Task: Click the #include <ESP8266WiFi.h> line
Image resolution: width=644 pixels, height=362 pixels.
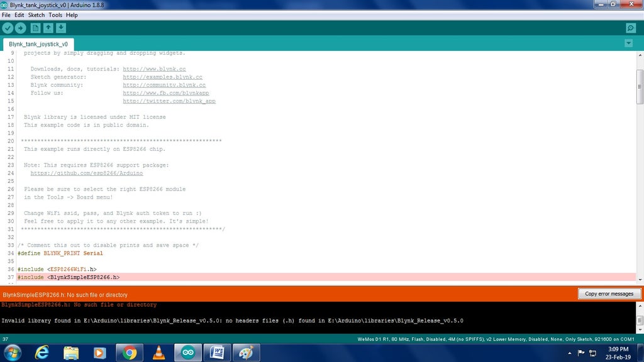Action: 57,269
